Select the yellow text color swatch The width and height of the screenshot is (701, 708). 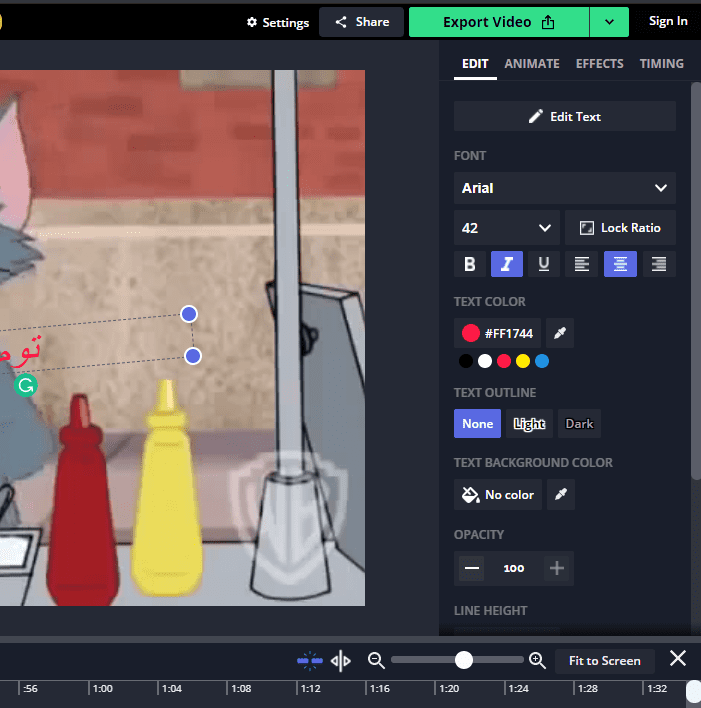(523, 361)
